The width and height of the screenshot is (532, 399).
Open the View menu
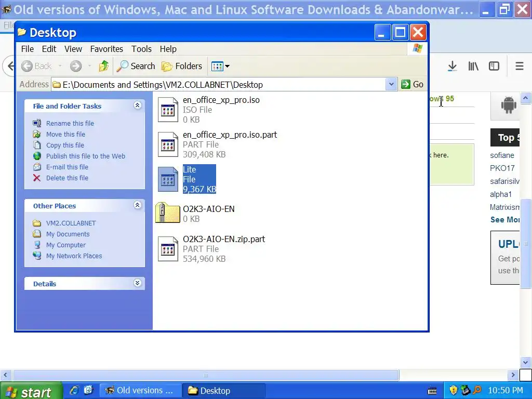(x=73, y=49)
